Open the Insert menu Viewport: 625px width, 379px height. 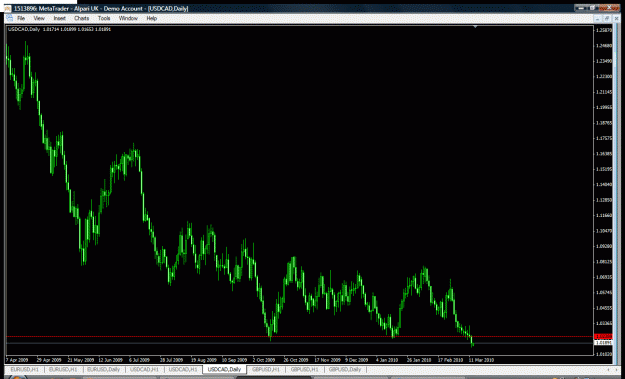click(x=59, y=18)
